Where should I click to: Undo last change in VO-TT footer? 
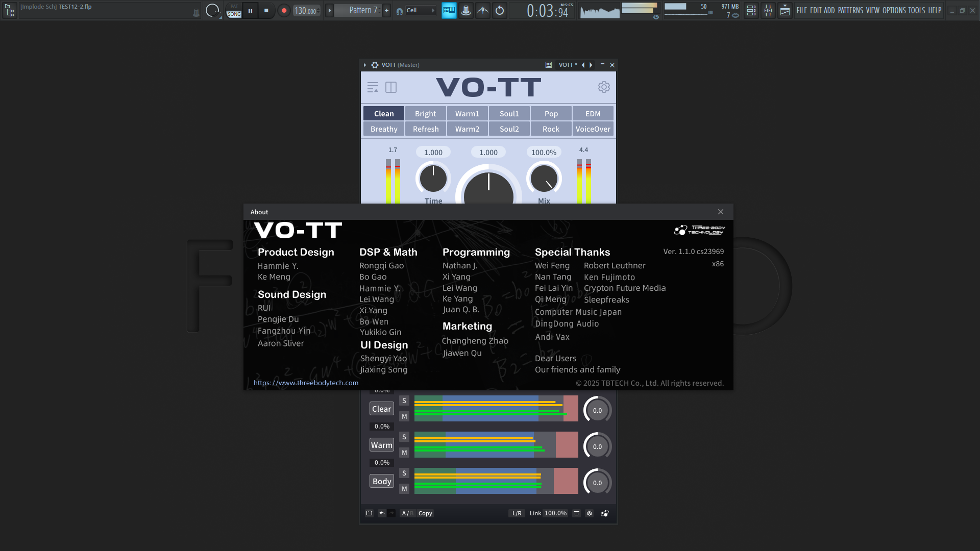382,513
